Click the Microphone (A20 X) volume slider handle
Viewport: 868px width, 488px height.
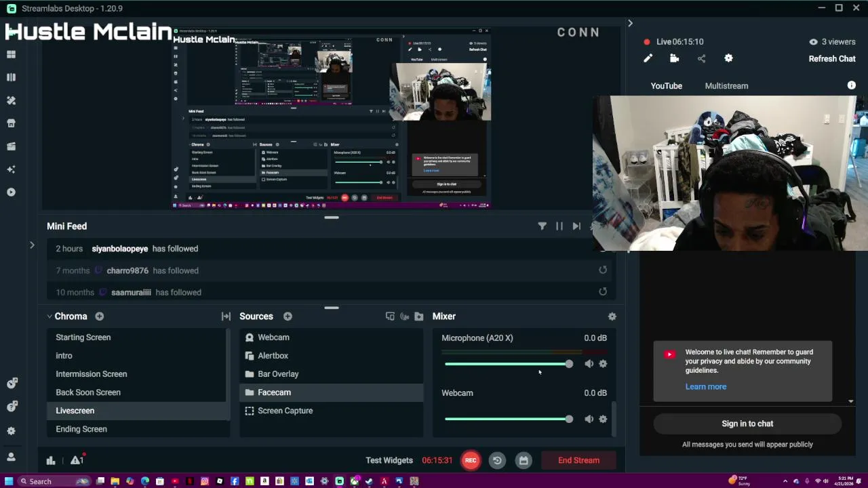click(569, 364)
